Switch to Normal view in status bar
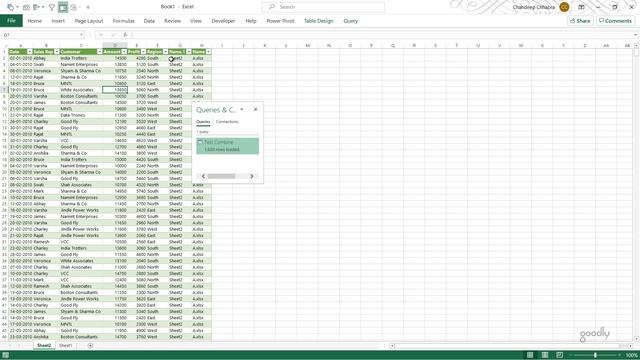This screenshot has width=640, height=360. (x=530, y=355)
